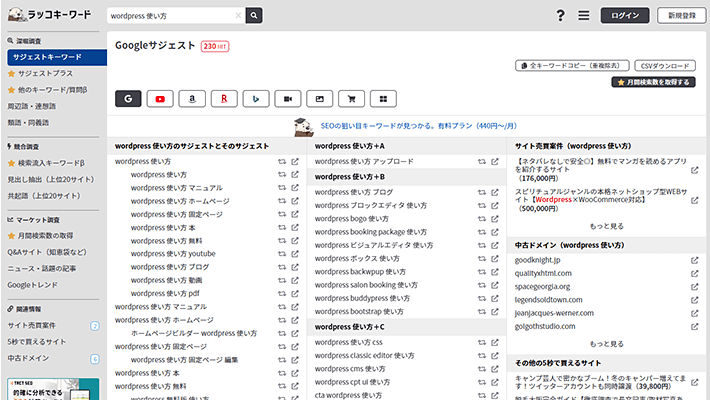Image resolution: width=710 pixels, height=400 pixels.
Task: Re-search icon for wordpress bootstrap 使い方 row
Action: [x=482, y=312]
